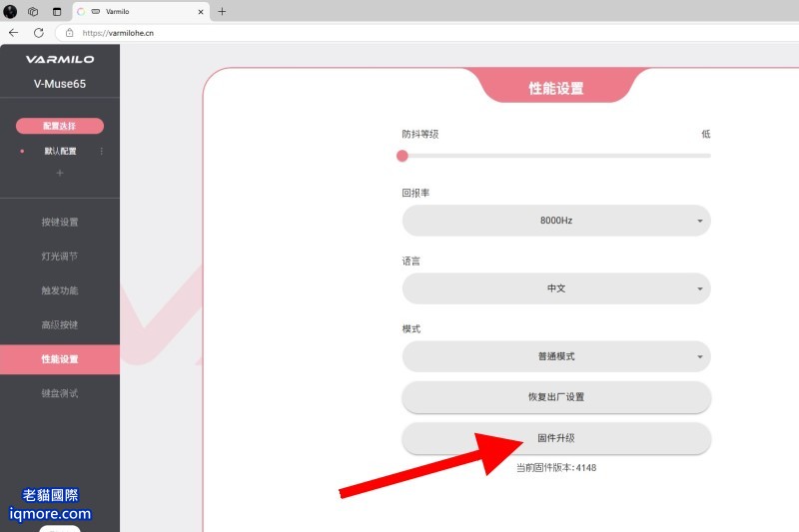Toggle the vertical tabs icon
This screenshot has width=799, height=532.
(x=57, y=11)
